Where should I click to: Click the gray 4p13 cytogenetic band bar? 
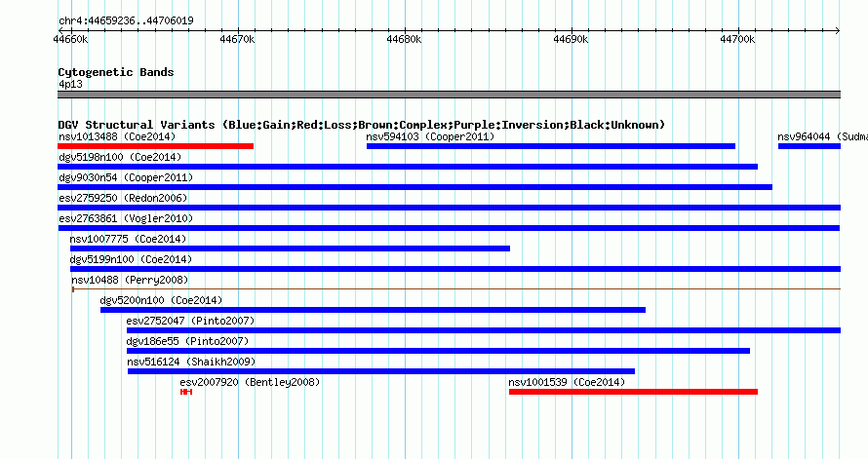(449, 95)
